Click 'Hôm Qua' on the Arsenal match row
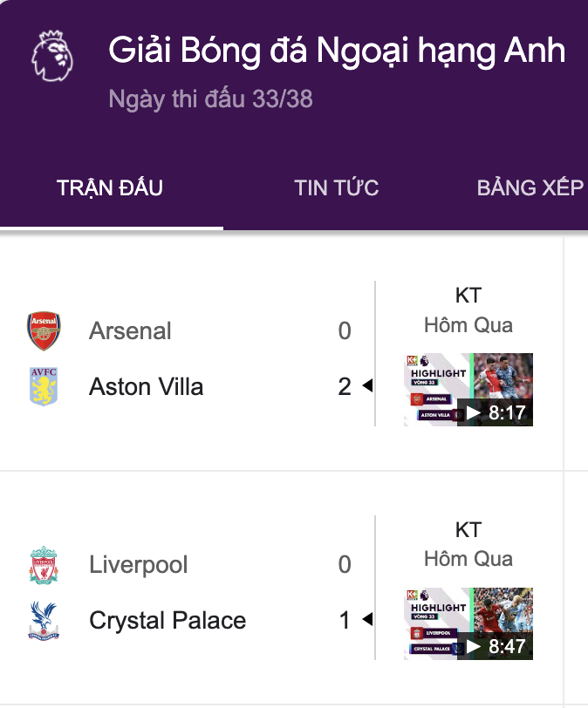The height and width of the screenshot is (708, 588). pyautogui.click(x=468, y=325)
